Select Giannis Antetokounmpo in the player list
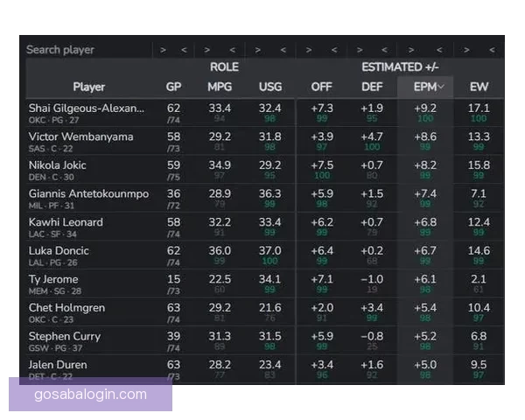Viewport: 525px width, 420px height. pos(88,193)
